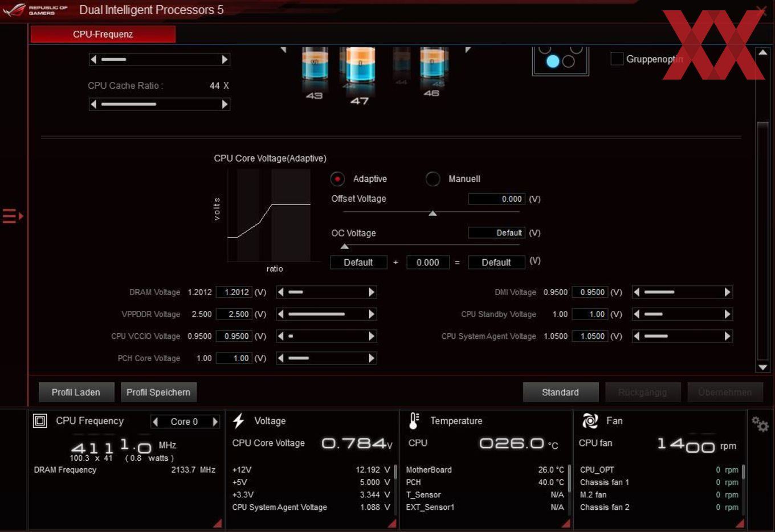The image size is (775, 532).
Task: Click the Standard button
Action: (561, 392)
